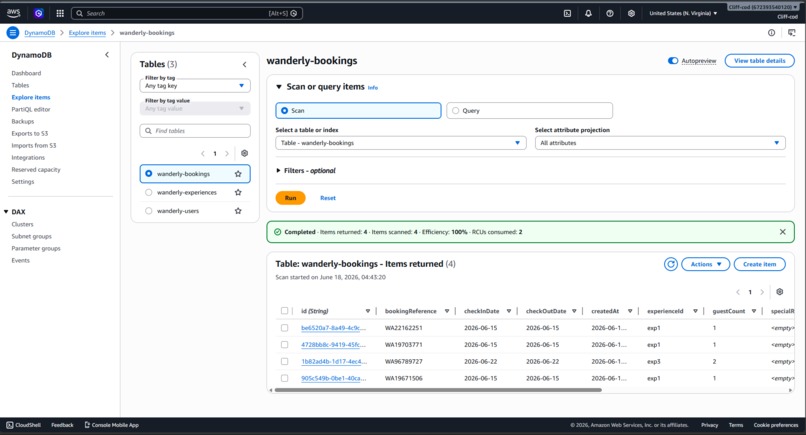806x435 pixels.
Task: Open the Actions dropdown button
Action: click(705, 264)
